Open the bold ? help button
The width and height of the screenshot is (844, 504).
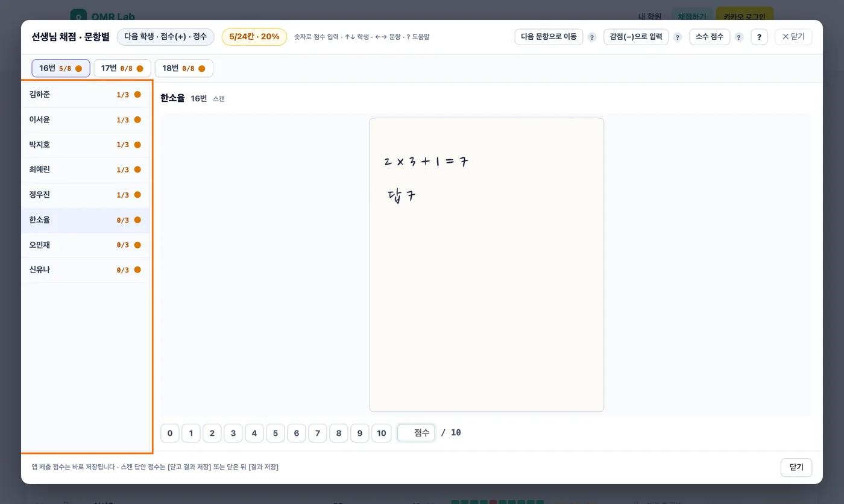pos(759,37)
